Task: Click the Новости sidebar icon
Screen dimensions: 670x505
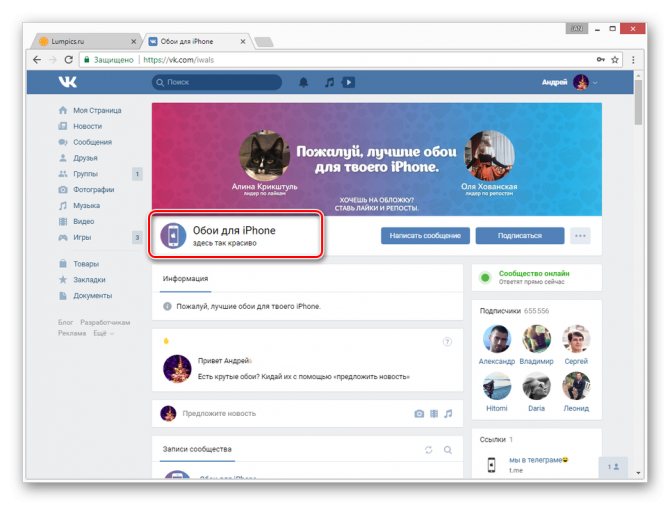Action: pyautogui.click(x=63, y=126)
